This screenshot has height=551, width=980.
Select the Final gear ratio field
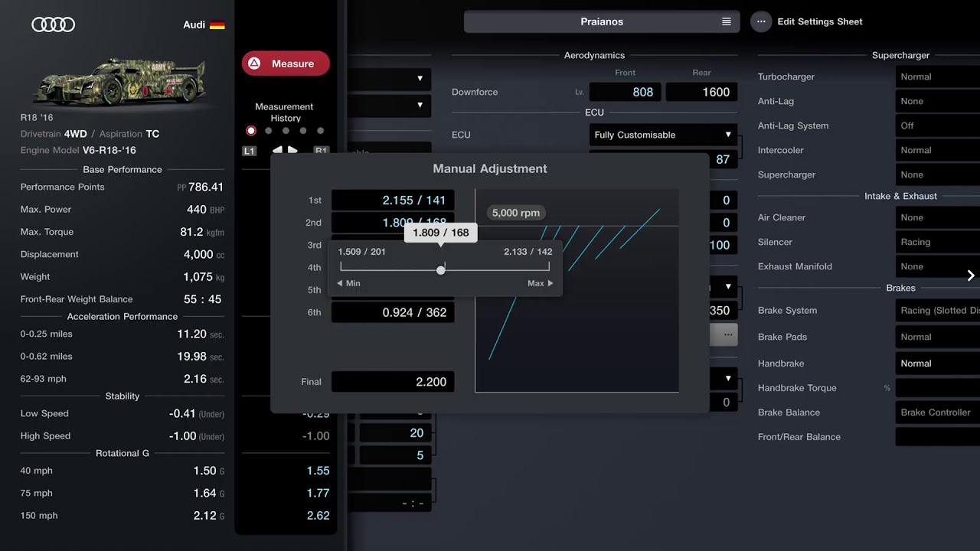393,382
